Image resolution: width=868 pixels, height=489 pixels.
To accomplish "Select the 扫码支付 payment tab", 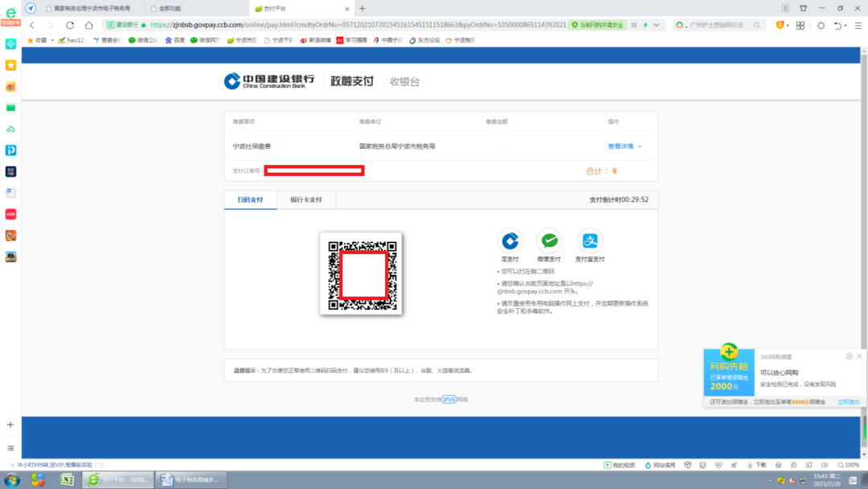I will point(250,200).
